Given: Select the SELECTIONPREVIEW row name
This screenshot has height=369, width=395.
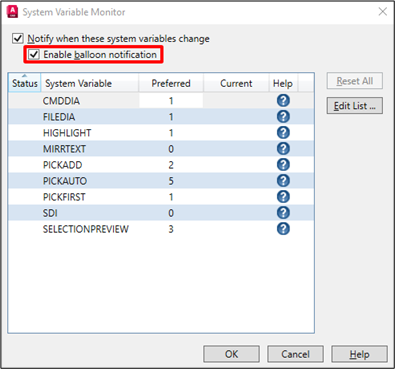Looking at the screenshot, I should [86, 229].
